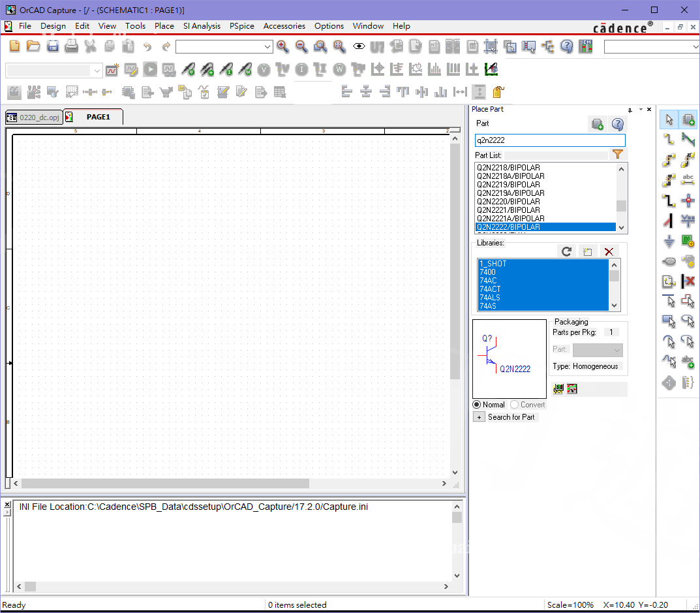This screenshot has height=613, width=700.
Task: Select the Place Net Alias tool
Action: (688, 179)
